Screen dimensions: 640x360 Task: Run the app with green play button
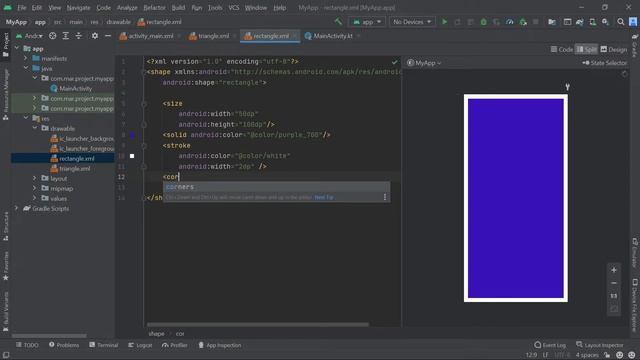tap(444, 22)
